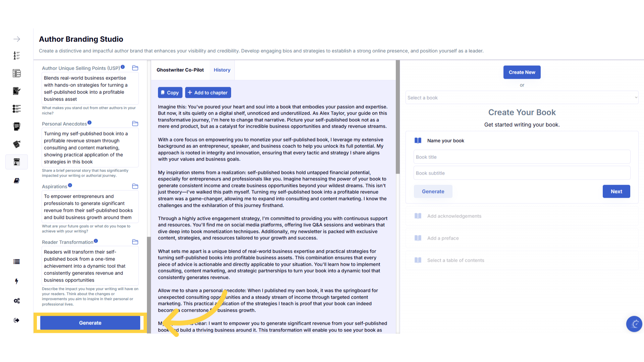Open the Select a book dropdown
The image size is (644, 362).
coord(522,98)
